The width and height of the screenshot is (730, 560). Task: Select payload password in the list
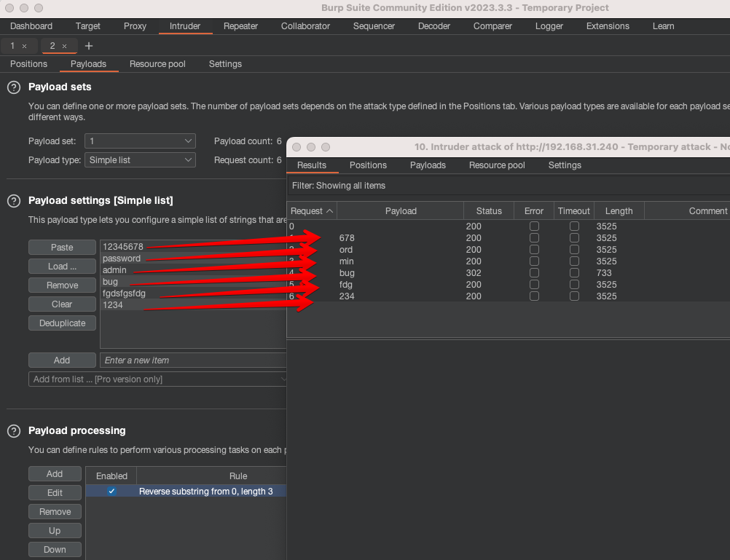(x=193, y=259)
